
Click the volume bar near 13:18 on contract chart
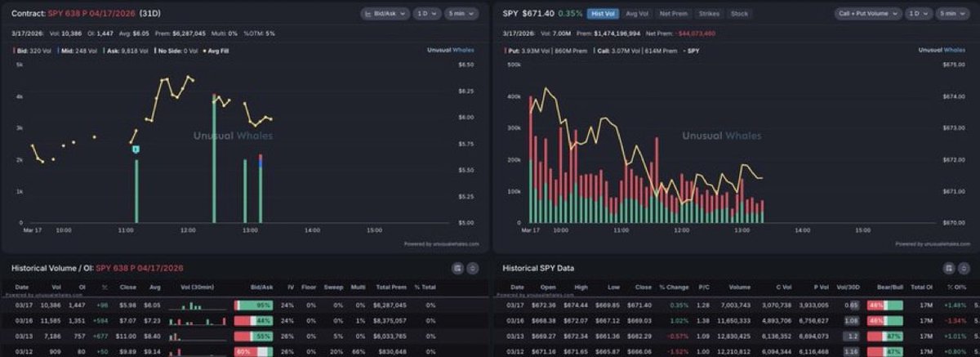[x=261, y=188]
